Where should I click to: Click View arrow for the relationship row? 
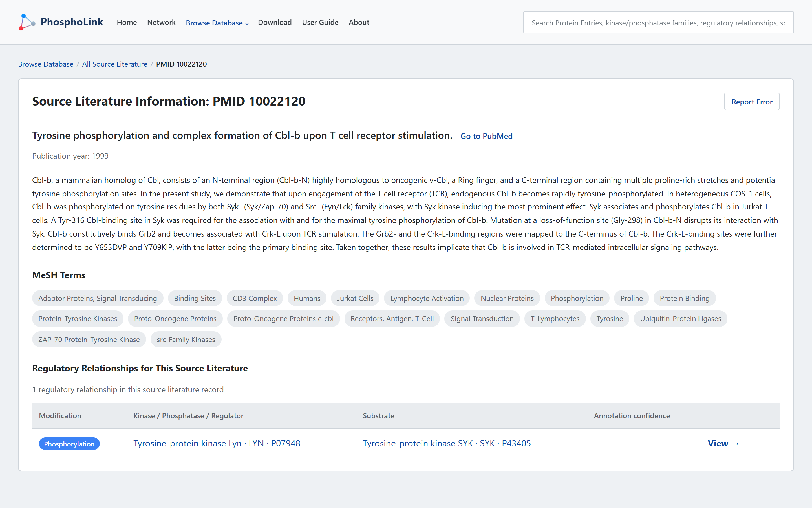tap(723, 443)
